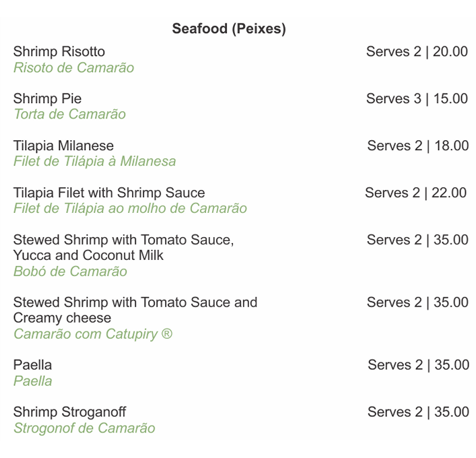Click the Serves 2 | 22.00 price

tap(415, 193)
